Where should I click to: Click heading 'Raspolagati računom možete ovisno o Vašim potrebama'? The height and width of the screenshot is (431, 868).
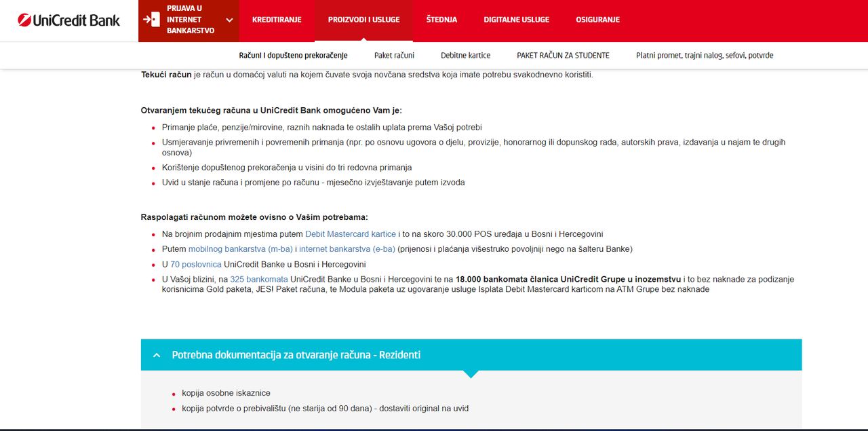pyautogui.click(x=254, y=217)
